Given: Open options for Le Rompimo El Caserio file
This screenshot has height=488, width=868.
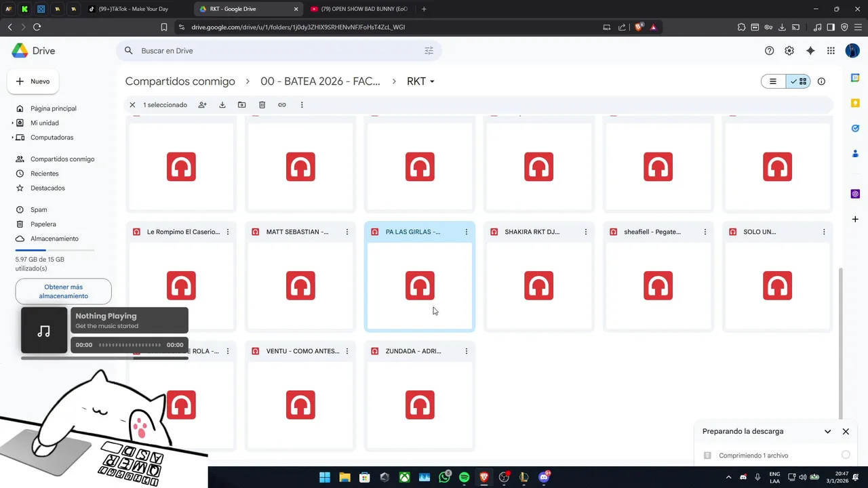Looking at the screenshot, I should click(228, 232).
